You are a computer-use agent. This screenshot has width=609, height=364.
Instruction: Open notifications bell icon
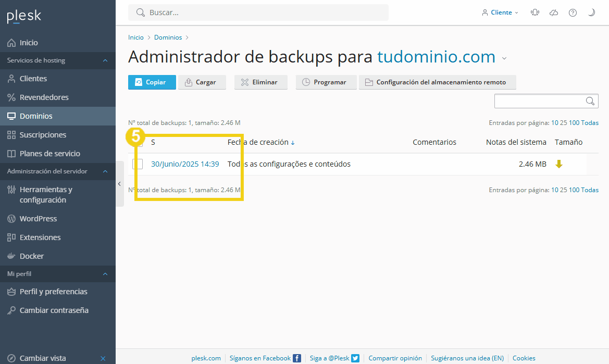pos(535,12)
